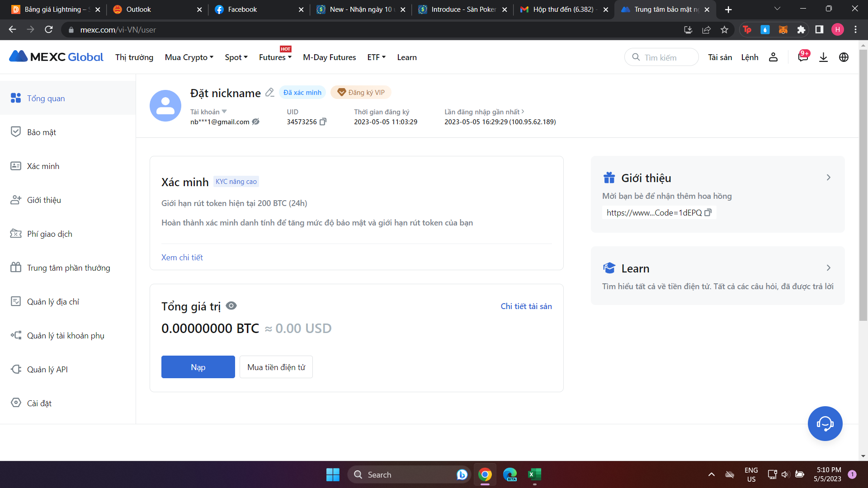Image resolution: width=868 pixels, height=488 pixels.
Task: Click the blue Nạp deposit button
Action: [198, 367]
